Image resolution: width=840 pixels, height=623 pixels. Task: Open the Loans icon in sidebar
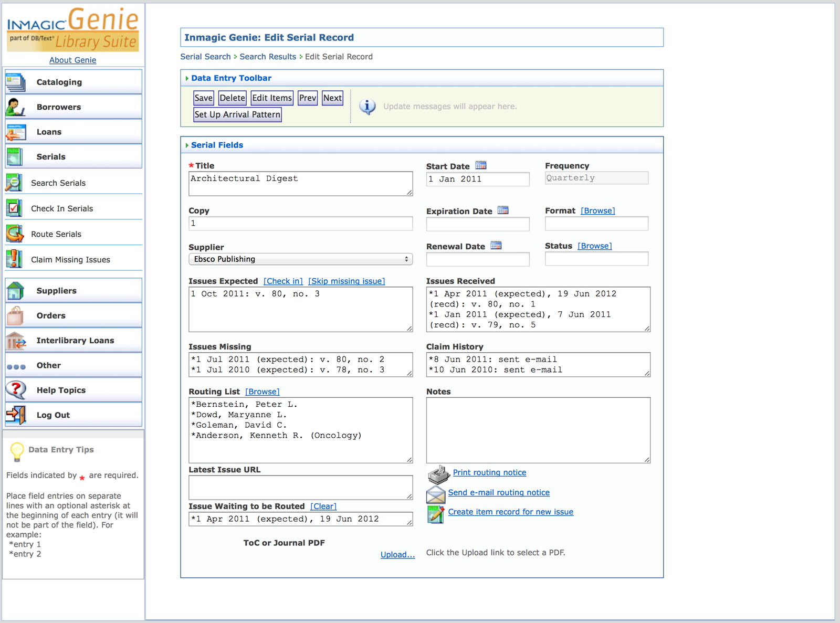[x=15, y=132]
